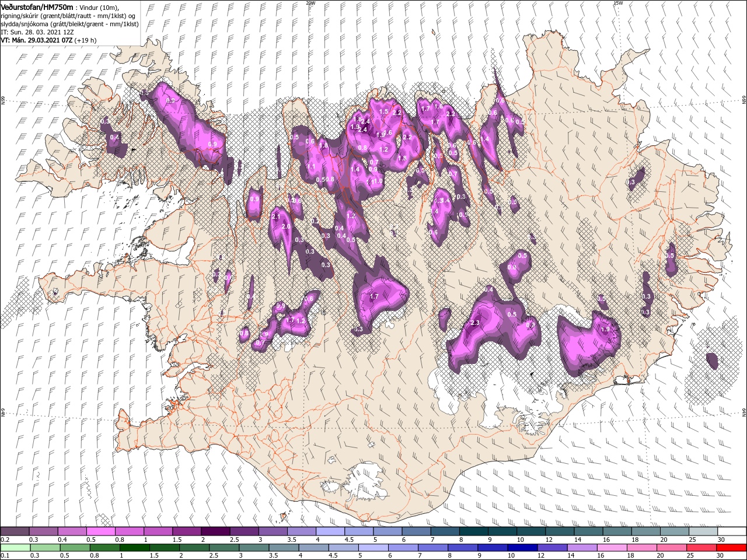Screen dimensions: 747x560
Task: Click the '1.5' snowfall value on the map
Action: (x=383, y=111)
